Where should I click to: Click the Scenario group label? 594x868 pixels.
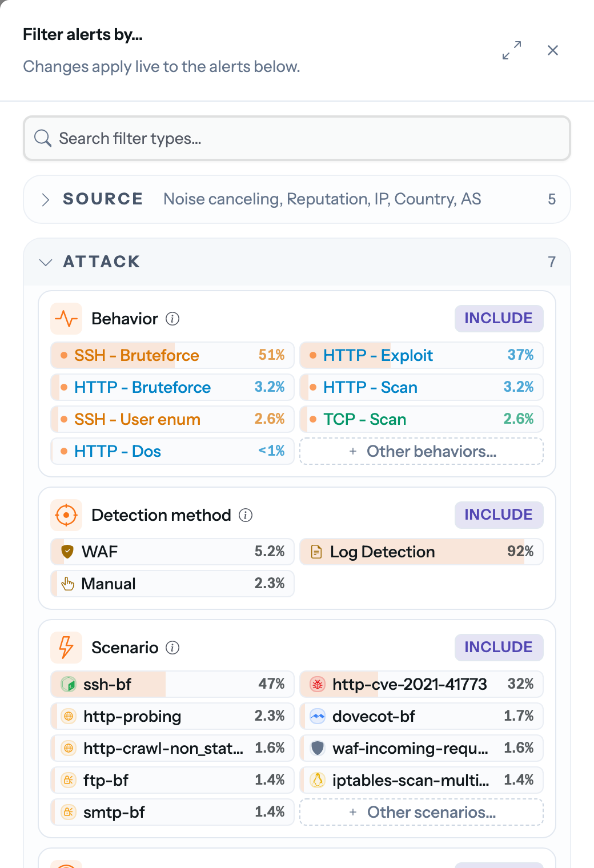(125, 648)
